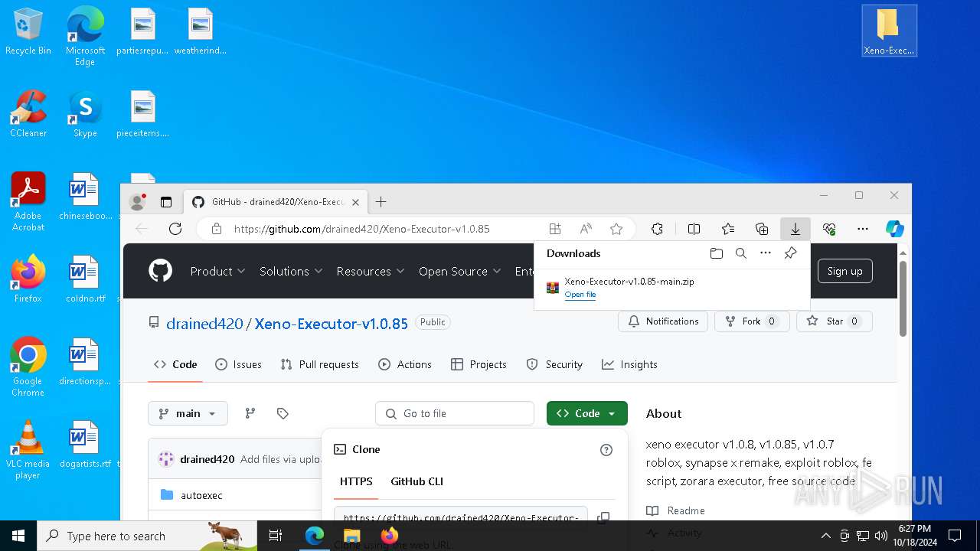Pin the Downloads panel
This screenshot has width=980, height=551.
[790, 253]
